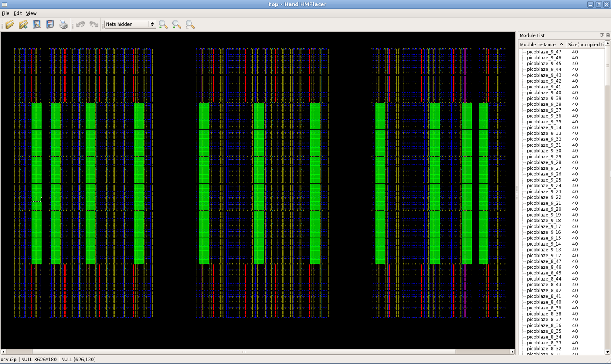
Task: Sort by the Module Instance column
Action: pos(541,44)
